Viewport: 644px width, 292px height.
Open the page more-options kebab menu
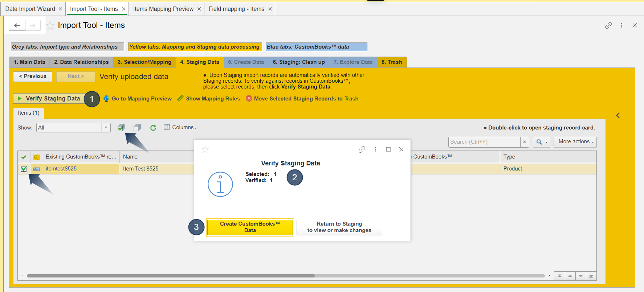tap(621, 25)
